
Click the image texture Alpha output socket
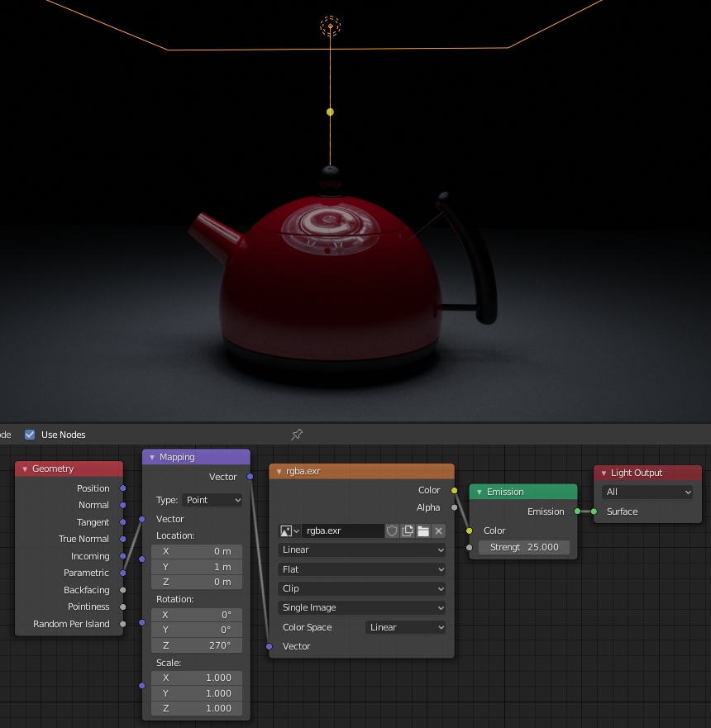pyautogui.click(x=455, y=507)
